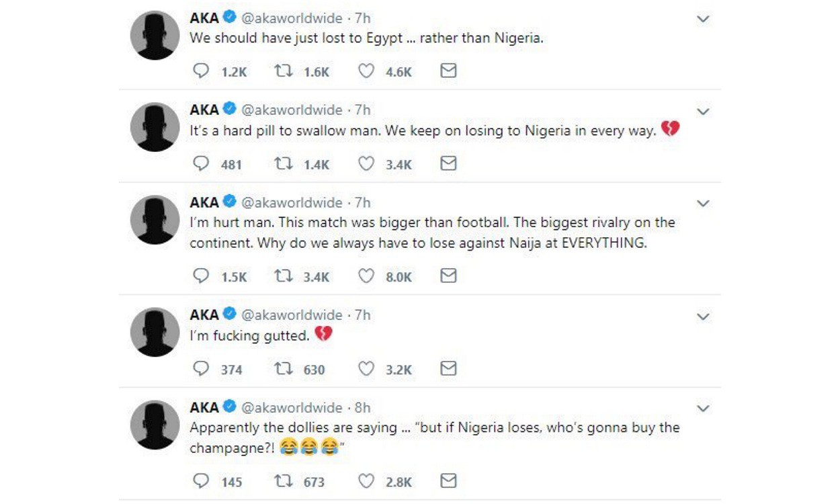
Task: Click AKA name on "bigger than football" tweet
Action: click(x=204, y=202)
